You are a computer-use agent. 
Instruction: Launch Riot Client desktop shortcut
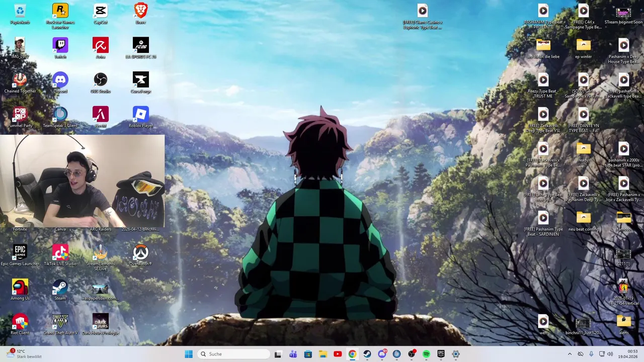[20, 324]
